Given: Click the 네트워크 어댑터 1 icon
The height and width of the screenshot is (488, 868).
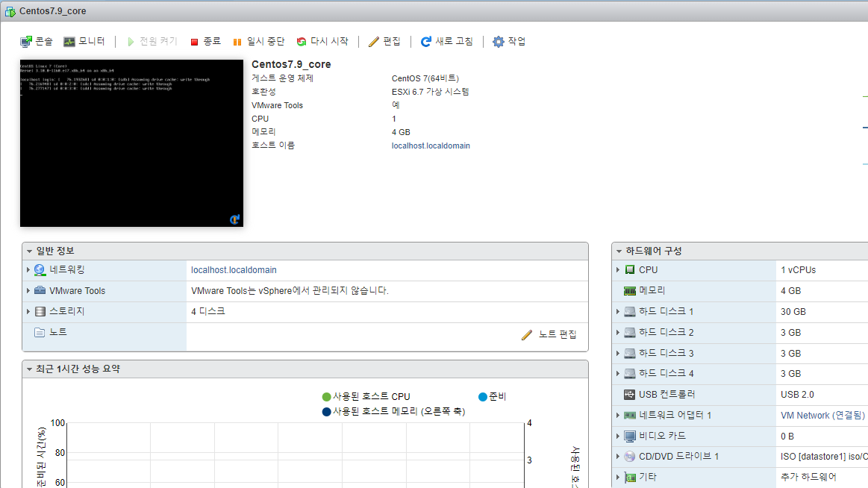Looking at the screenshot, I should (x=630, y=415).
